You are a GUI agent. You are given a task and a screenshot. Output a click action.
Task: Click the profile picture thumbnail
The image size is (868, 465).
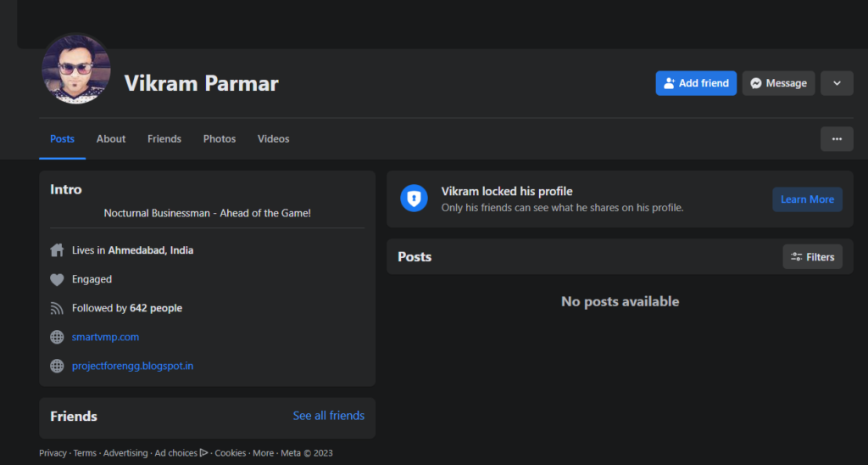tap(76, 69)
